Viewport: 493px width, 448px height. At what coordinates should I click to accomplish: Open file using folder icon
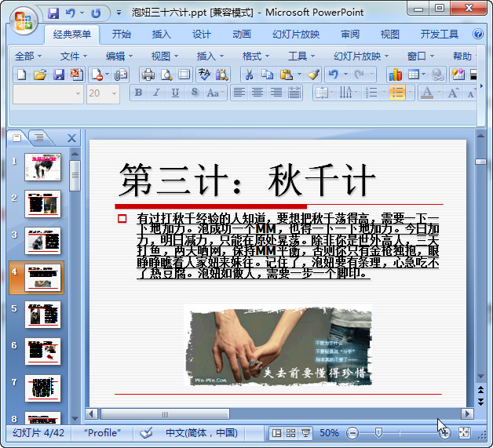(40, 75)
